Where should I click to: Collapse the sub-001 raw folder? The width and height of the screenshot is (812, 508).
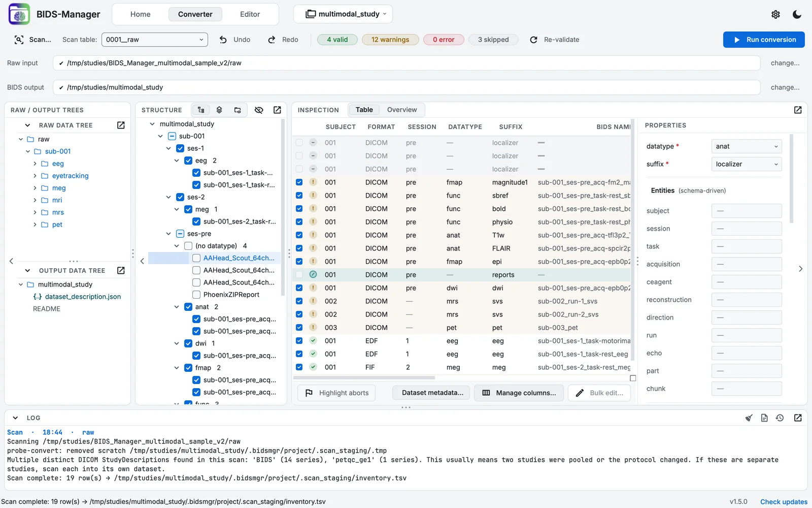(28, 151)
